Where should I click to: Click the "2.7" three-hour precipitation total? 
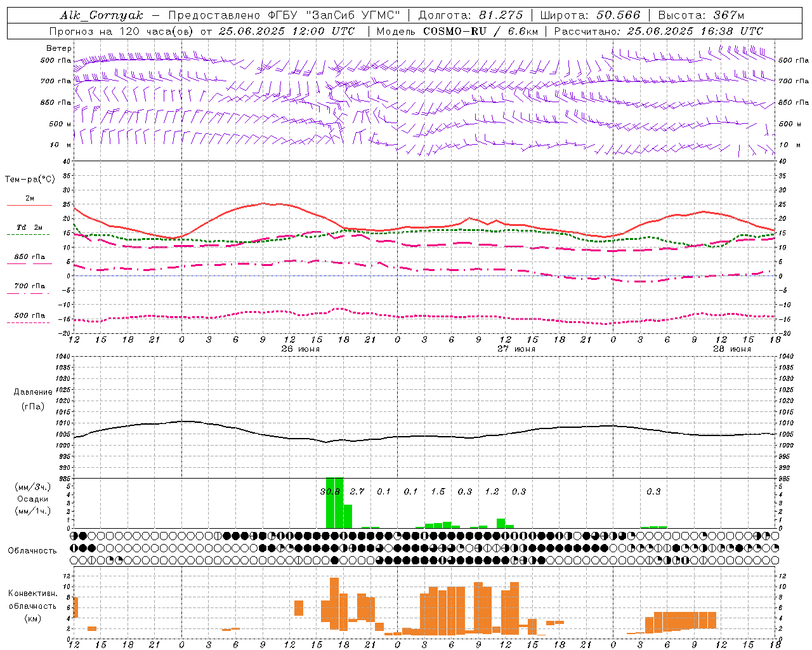(x=357, y=492)
